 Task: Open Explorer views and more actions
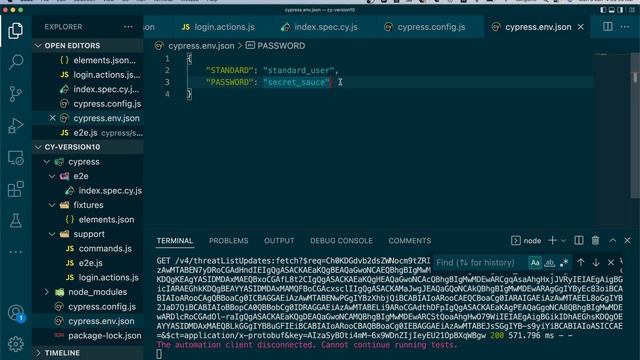pyautogui.click(x=128, y=27)
